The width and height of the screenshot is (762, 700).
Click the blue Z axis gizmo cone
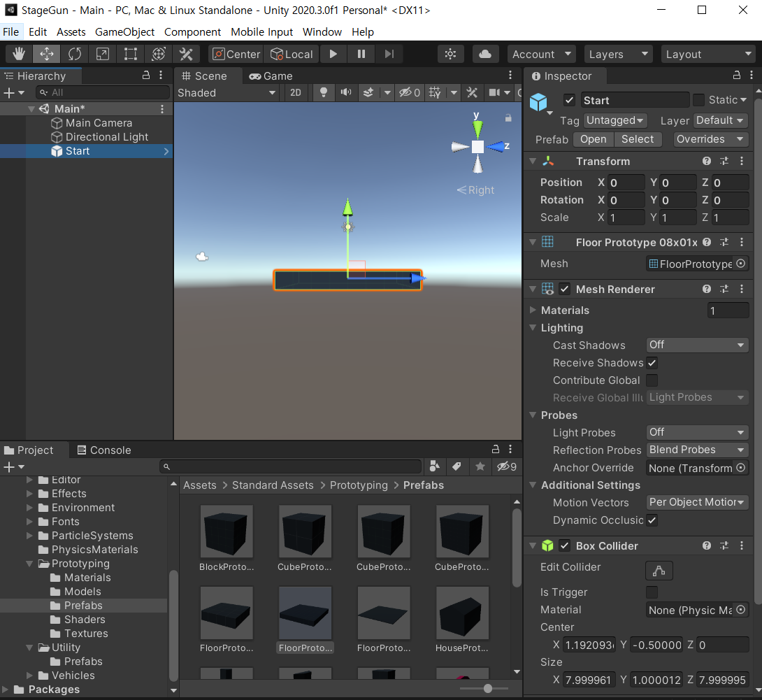(x=496, y=146)
